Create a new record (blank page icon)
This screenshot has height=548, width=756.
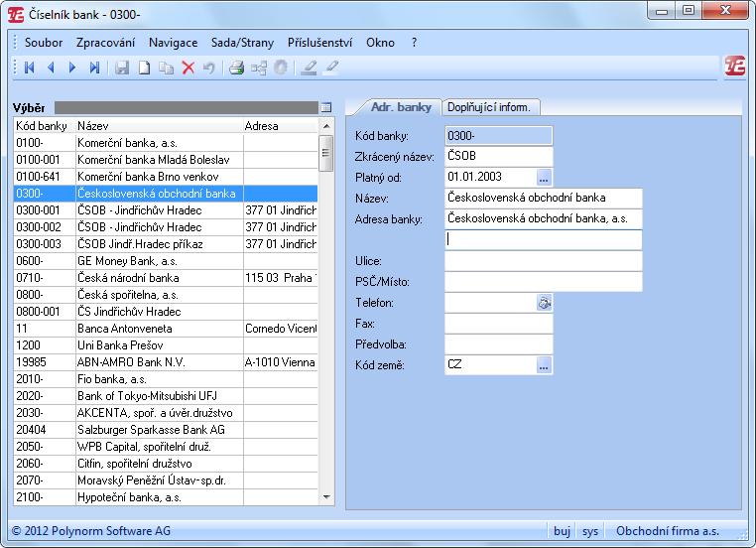144,68
